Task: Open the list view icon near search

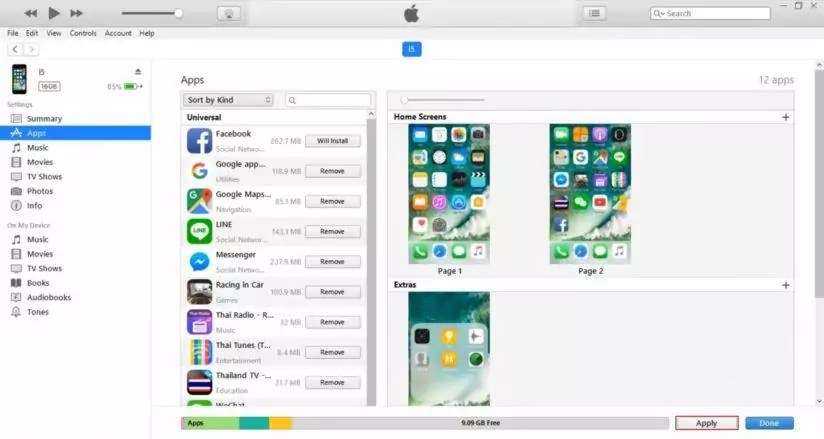Action: coord(594,13)
